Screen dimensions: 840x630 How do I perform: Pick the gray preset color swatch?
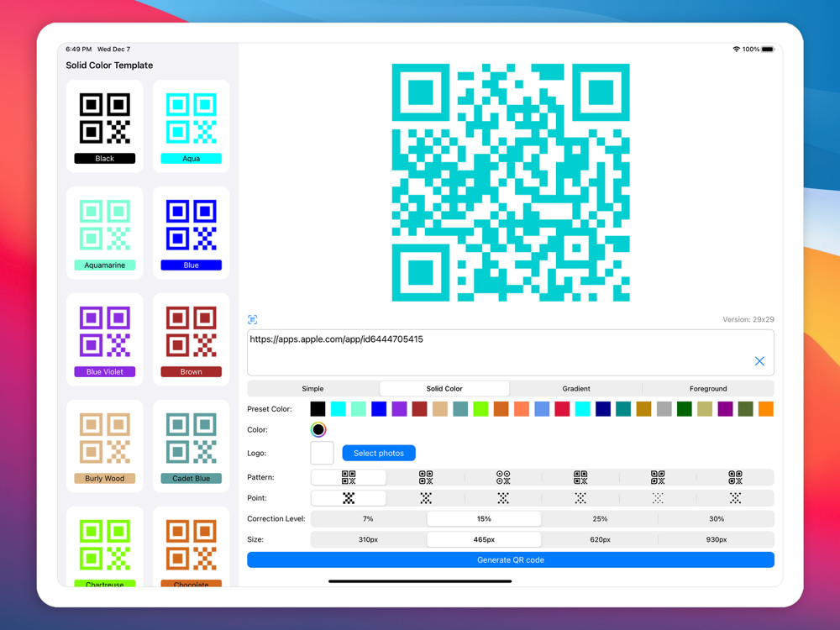click(x=664, y=409)
